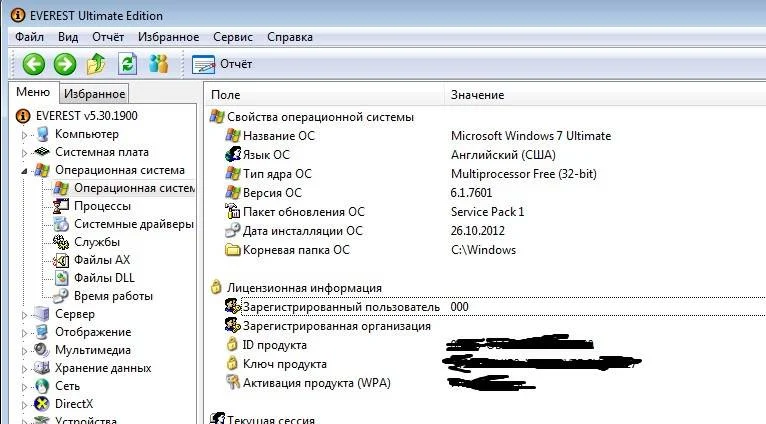Expand the Сеть tree node
Image resolution: width=766 pixels, height=424 pixels.
(24, 387)
